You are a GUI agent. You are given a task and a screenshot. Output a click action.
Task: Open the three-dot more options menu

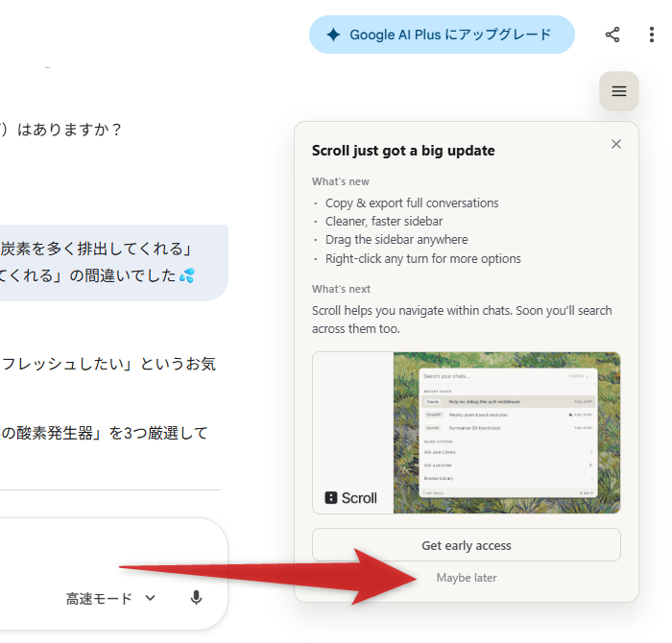(652, 35)
